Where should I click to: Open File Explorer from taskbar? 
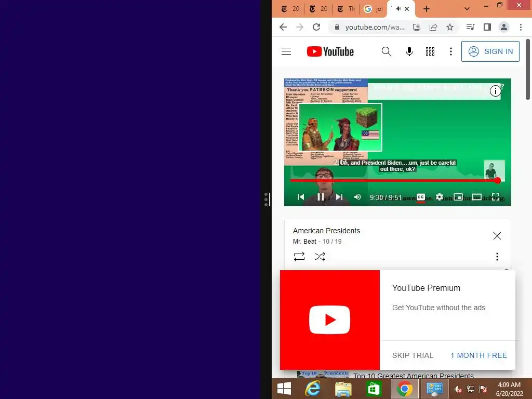[343, 389]
